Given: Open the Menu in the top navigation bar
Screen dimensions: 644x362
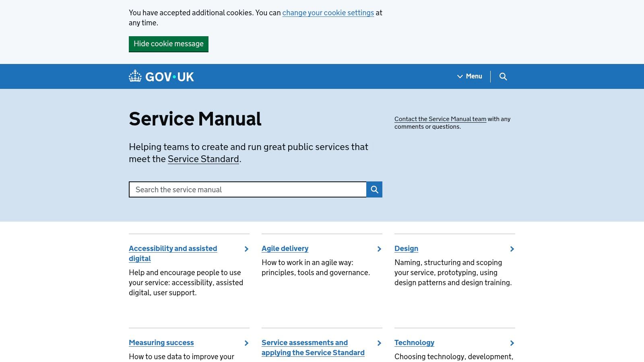Looking at the screenshot, I should [x=469, y=76].
